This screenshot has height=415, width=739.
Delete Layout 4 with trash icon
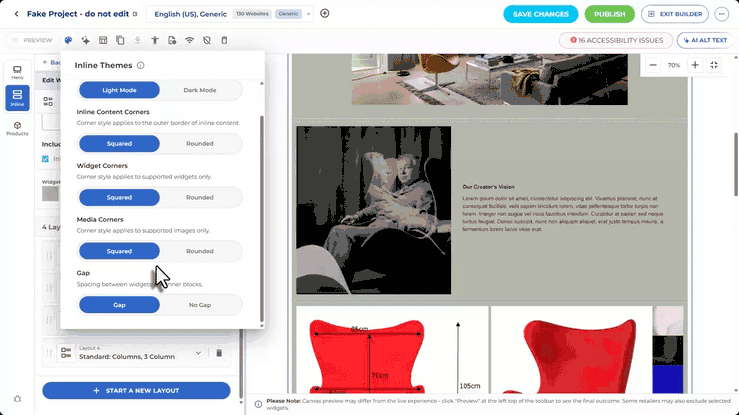tap(219, 353)
